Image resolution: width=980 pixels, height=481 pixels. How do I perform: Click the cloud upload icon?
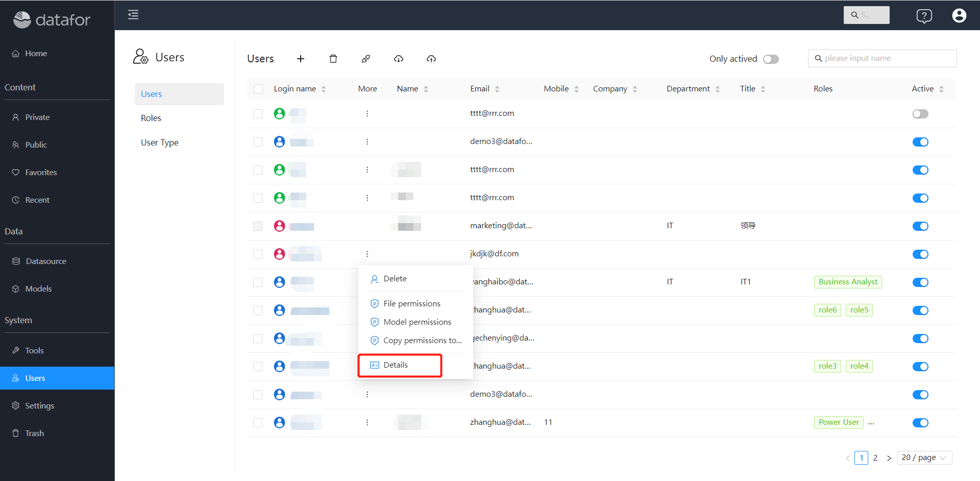[431, 59]
